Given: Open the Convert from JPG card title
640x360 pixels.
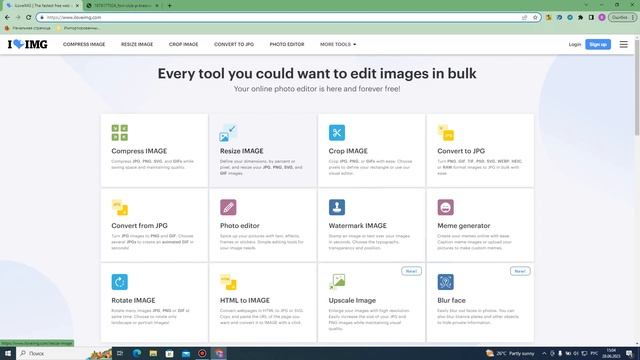Looking at the screenshot, I should [139, 226].
